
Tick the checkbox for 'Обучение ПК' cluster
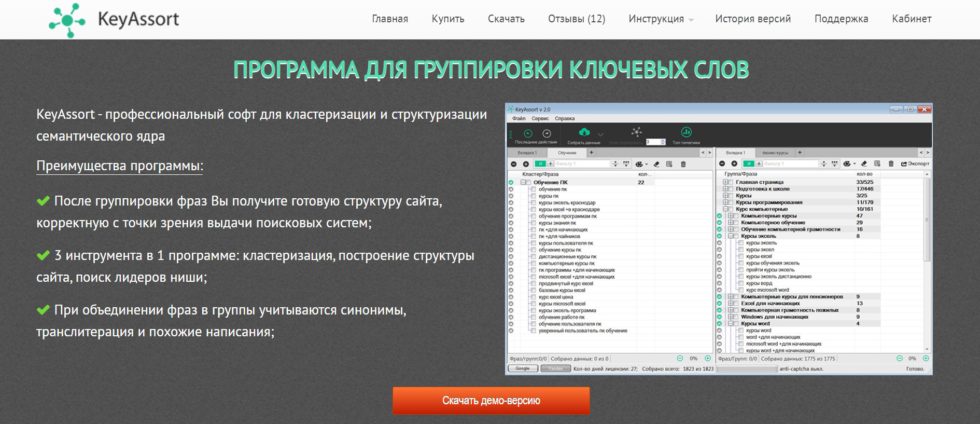pyautogui.click(x=529, y=183)
